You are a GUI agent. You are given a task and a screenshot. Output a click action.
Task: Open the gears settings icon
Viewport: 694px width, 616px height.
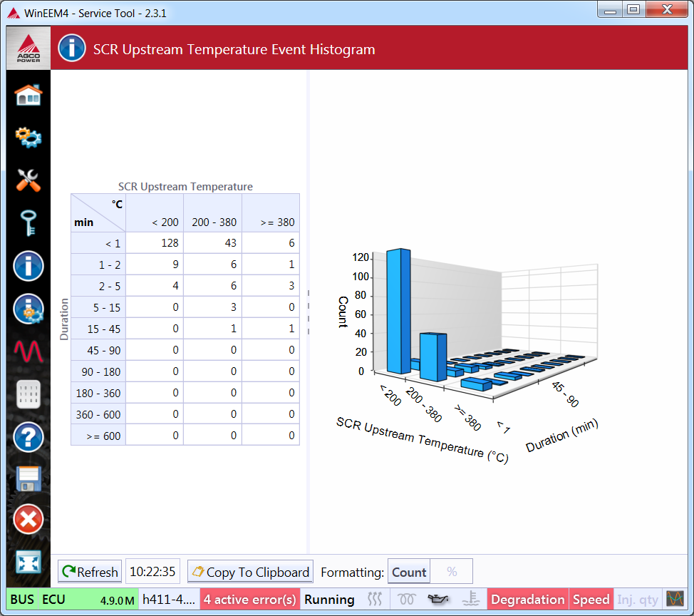click(x=29, y=136)
